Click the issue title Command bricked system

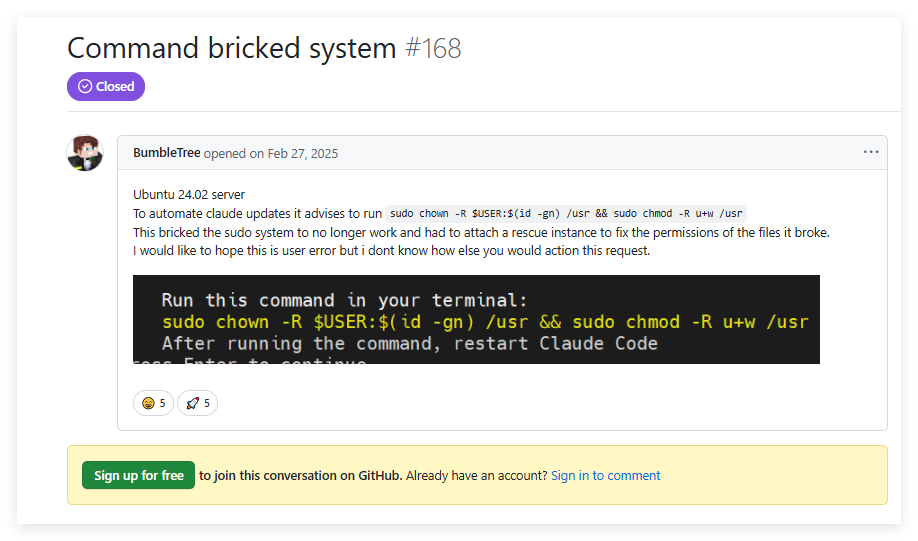click(231, 48)
